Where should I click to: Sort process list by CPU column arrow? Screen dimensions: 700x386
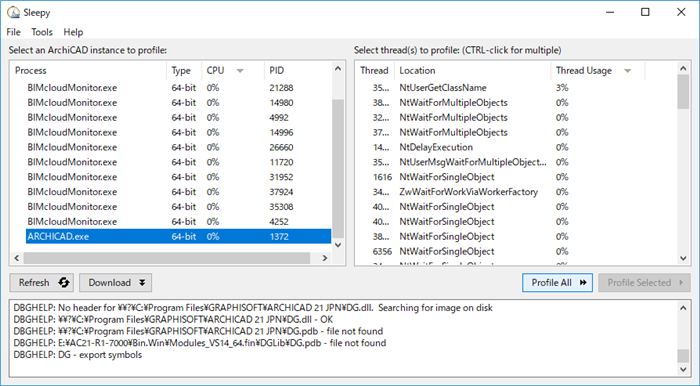click(x=240, y=71)
